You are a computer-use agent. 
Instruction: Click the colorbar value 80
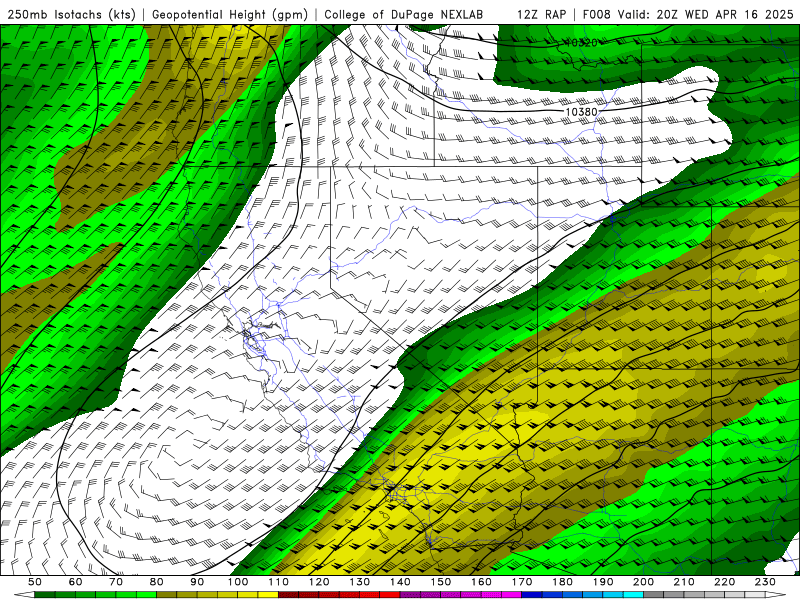pyautogui.click(x=157, y=582)
